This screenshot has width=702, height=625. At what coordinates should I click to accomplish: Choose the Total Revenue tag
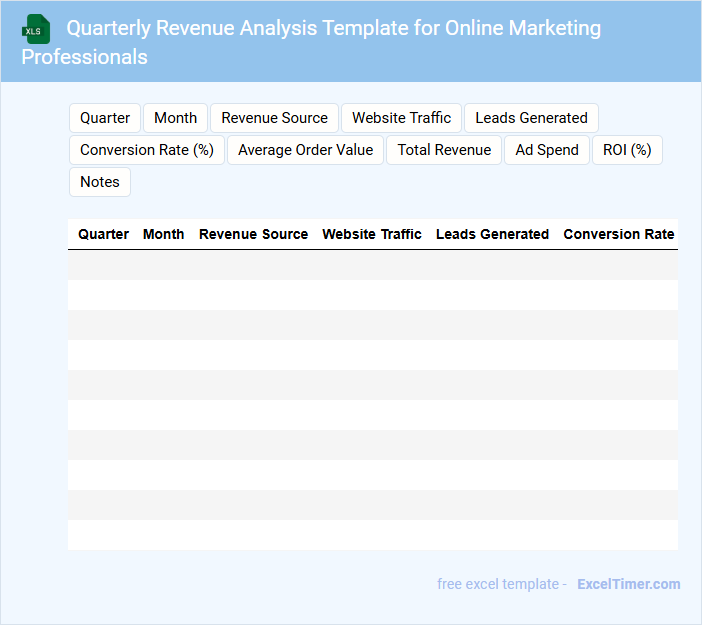tap(444, 150)
